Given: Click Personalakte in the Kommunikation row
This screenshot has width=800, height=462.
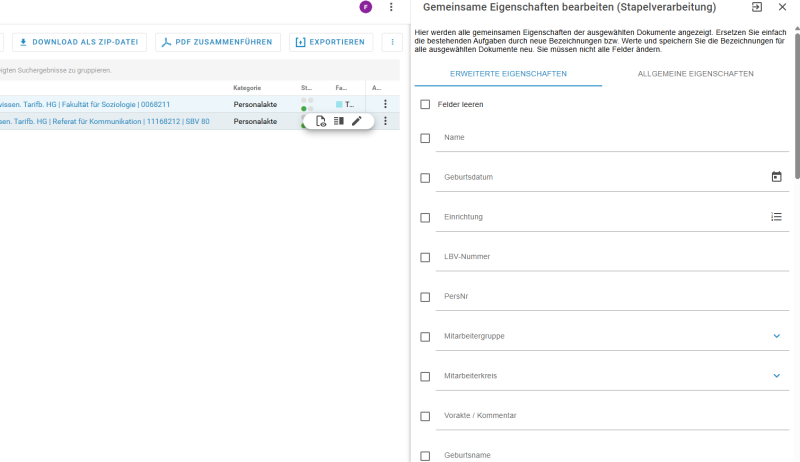Looking at the screenshot, I should point(255,121).
